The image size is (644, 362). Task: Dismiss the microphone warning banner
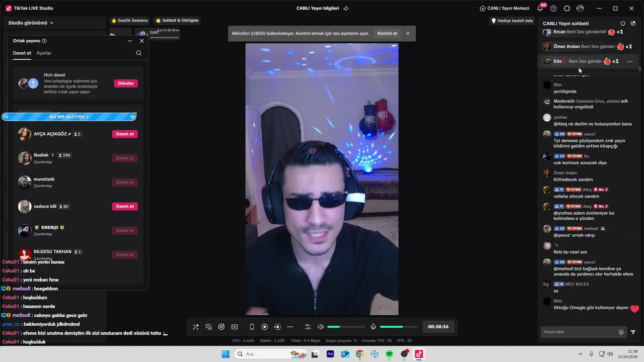tap(408, 34)
